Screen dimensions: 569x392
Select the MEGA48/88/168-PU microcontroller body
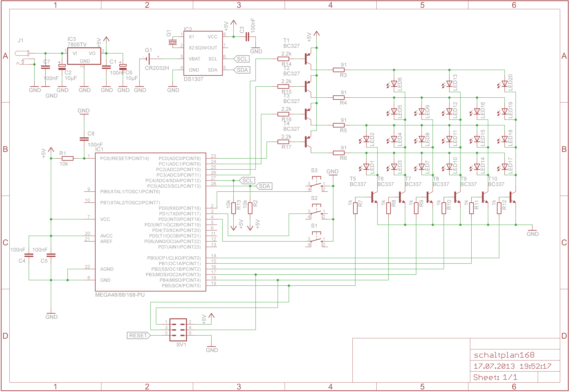151,222
